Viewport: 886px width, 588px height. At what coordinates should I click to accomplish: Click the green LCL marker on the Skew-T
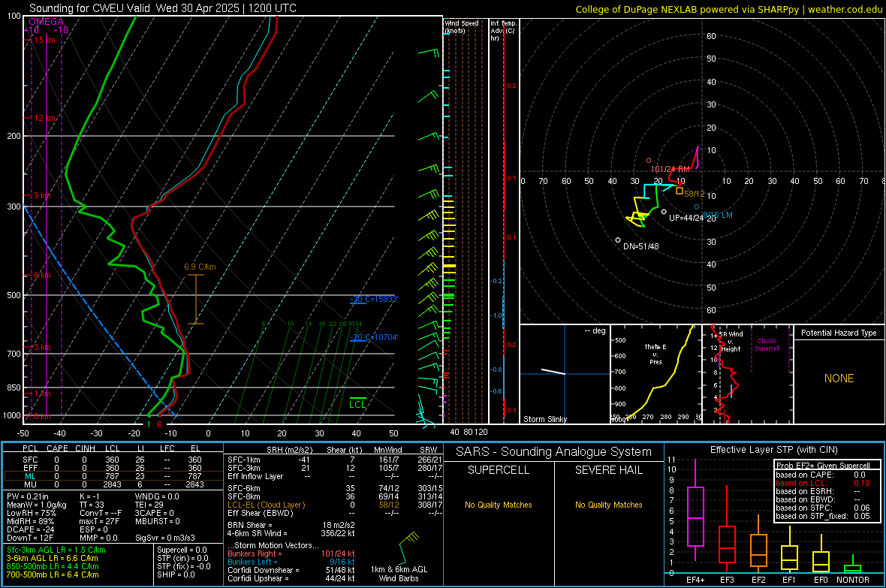click(x=357, y=403)
